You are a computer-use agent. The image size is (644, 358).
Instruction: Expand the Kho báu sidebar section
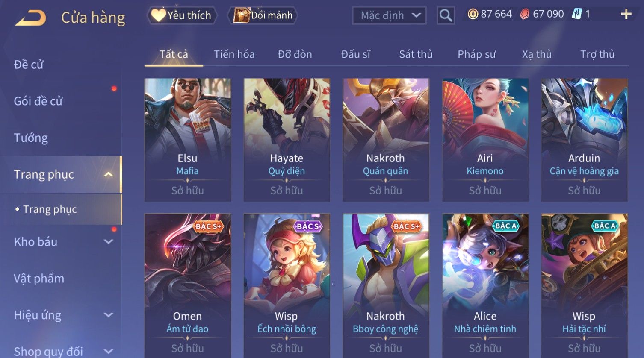[x=109, y=242]
